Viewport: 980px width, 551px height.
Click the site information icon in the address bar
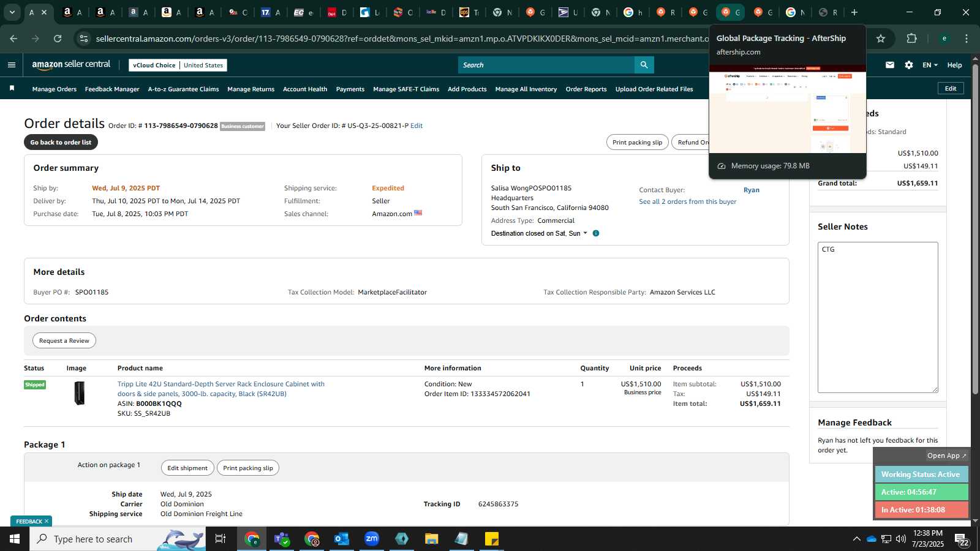click(84, 39)
